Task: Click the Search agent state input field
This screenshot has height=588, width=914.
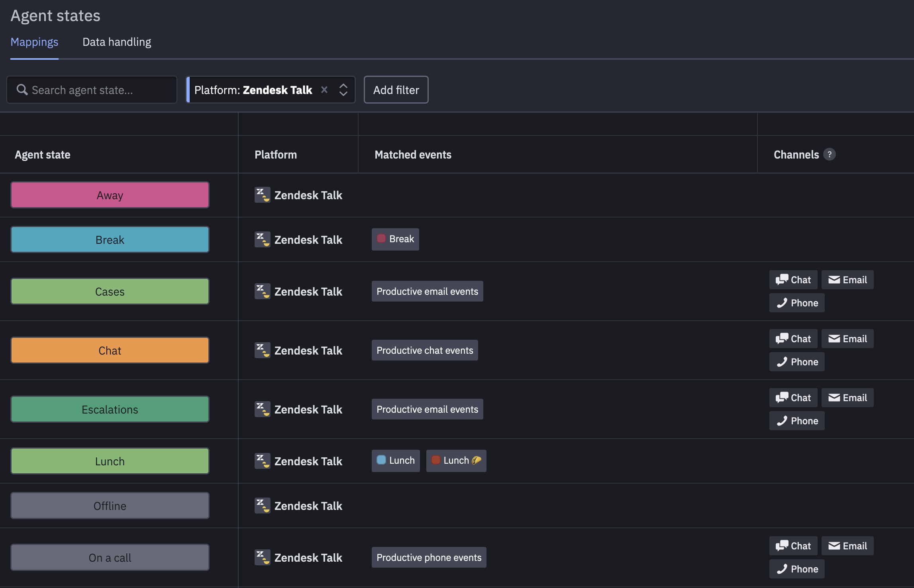Action: [x=92, y=90]
